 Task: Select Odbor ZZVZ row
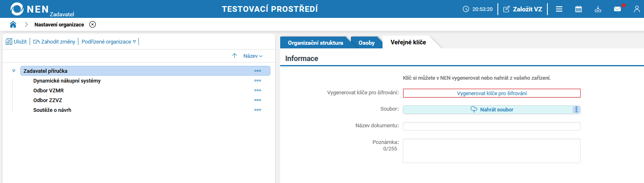(x=48, y=100)
